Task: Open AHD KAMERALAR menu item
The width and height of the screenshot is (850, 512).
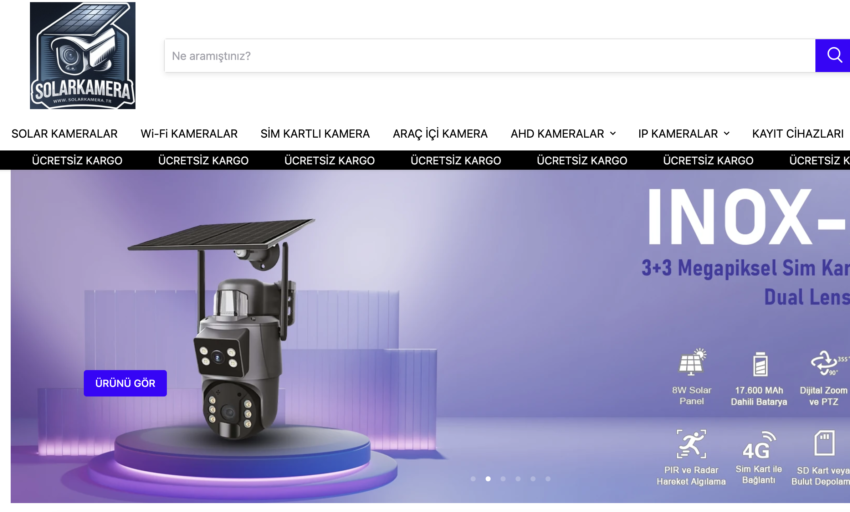Action: pos(557,133)
